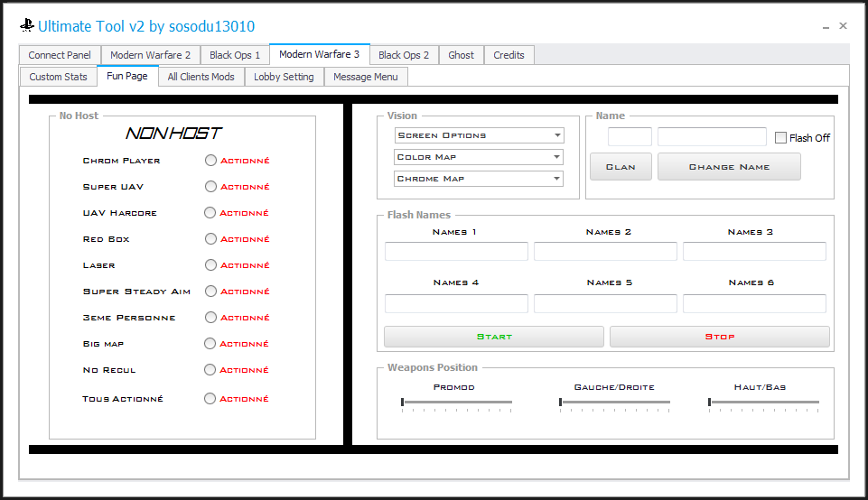This screenshot has width=868, height=500.
Task: Close the Ultimate Tool window
Action: click(x=843, y=25)
